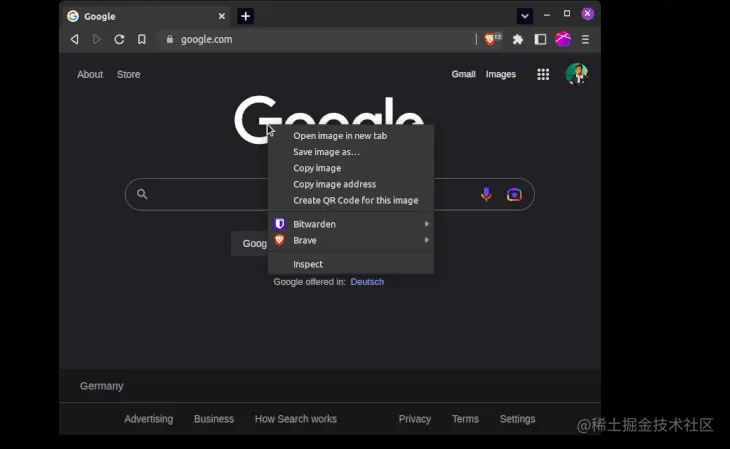Select Copy image address
The image size is (730, 449).
point(351,184)
